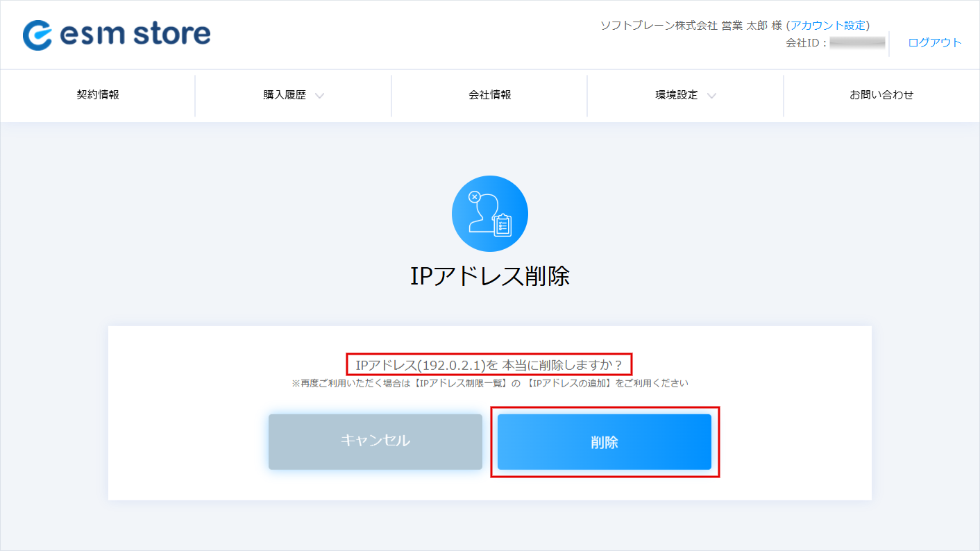Click the IPアドレス削除 page heading

[x=489, y=276]
